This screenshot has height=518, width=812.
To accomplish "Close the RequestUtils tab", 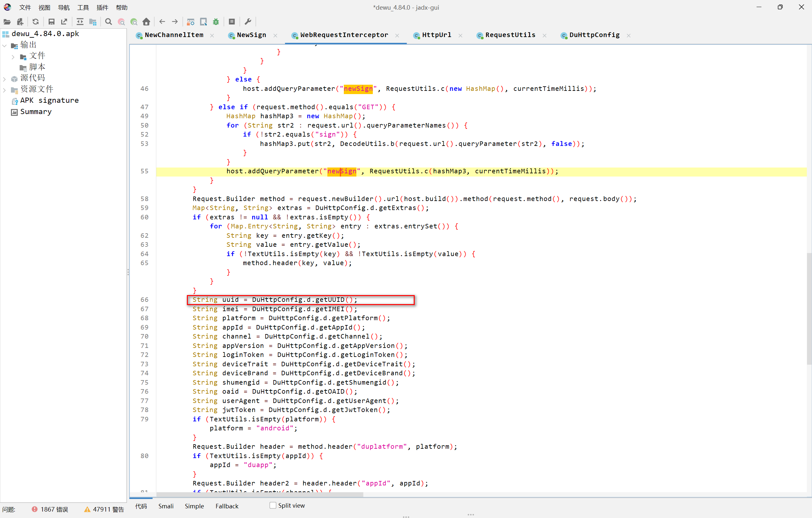I will pyautogui.click(x=545, y=35).
